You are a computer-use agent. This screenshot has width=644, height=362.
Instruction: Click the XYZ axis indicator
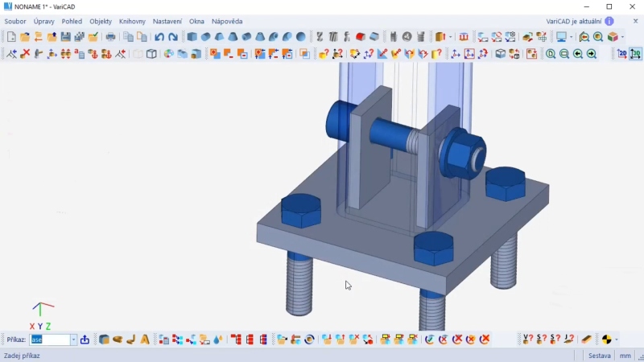tap(41, 316)
